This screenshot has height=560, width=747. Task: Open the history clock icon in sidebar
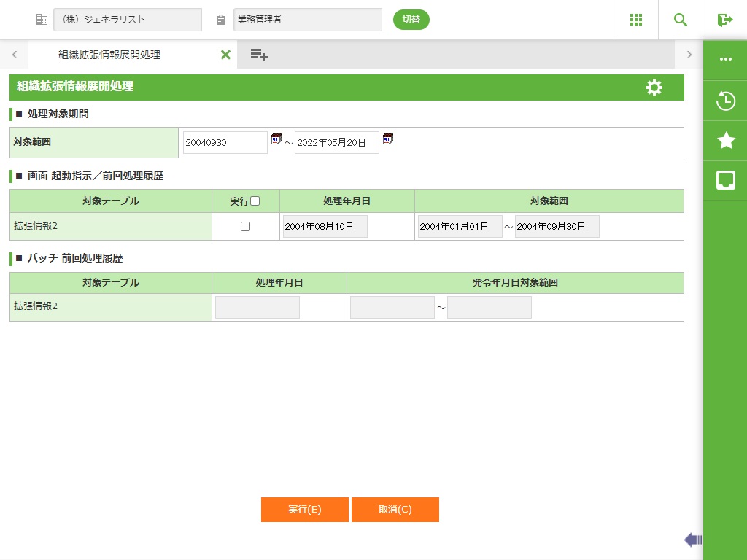(x=725, y=101)
